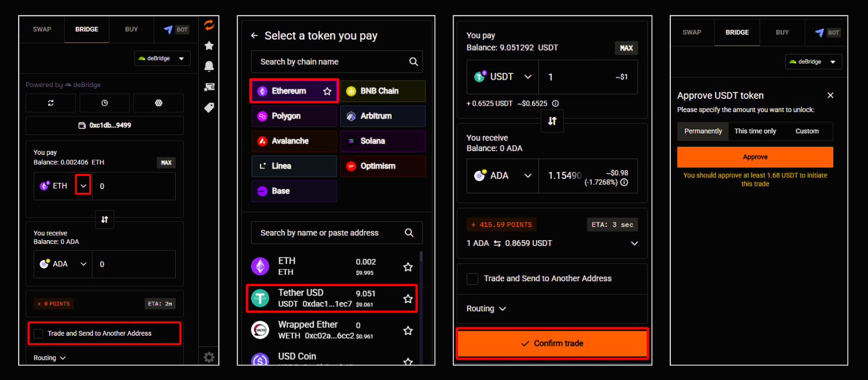The width and height of the screenshot is (868, 380).
Task: Choose the Polygon chain
Action: 294,116
